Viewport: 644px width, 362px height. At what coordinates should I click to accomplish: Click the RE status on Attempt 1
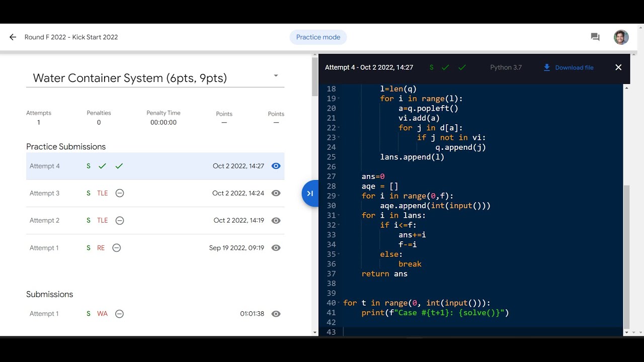click(x=101, y=248)
